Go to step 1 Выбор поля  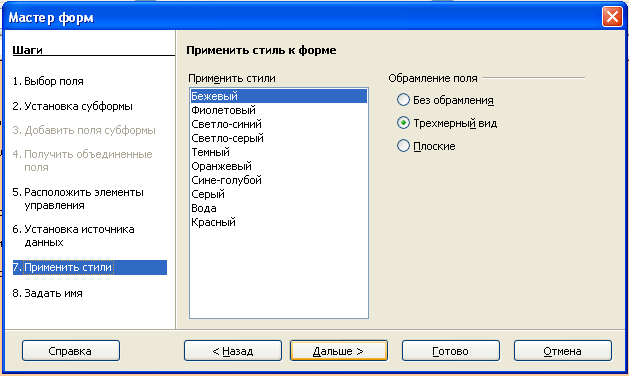pos(48,81)
